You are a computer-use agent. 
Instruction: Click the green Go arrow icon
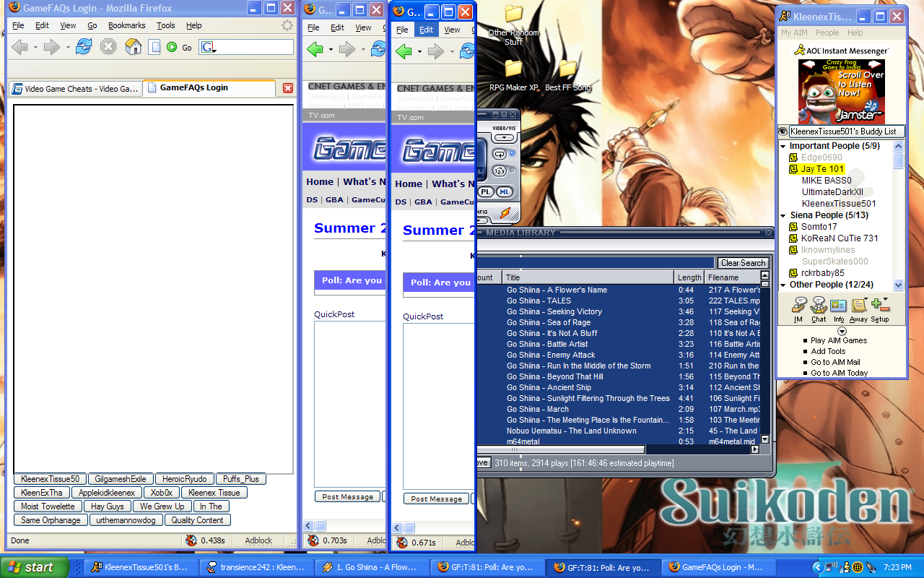[172, 47]
